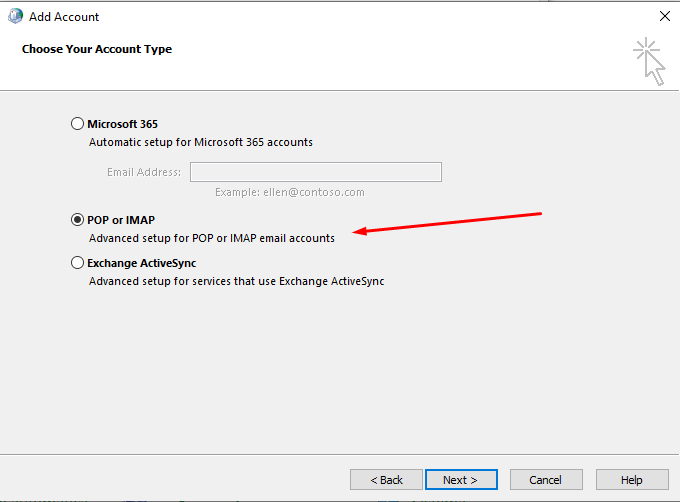Click 'Advanced setup for services that use Exchange' text
Image resolution: width=680 pixels, height=502 pixels.
tap(236, 281)
